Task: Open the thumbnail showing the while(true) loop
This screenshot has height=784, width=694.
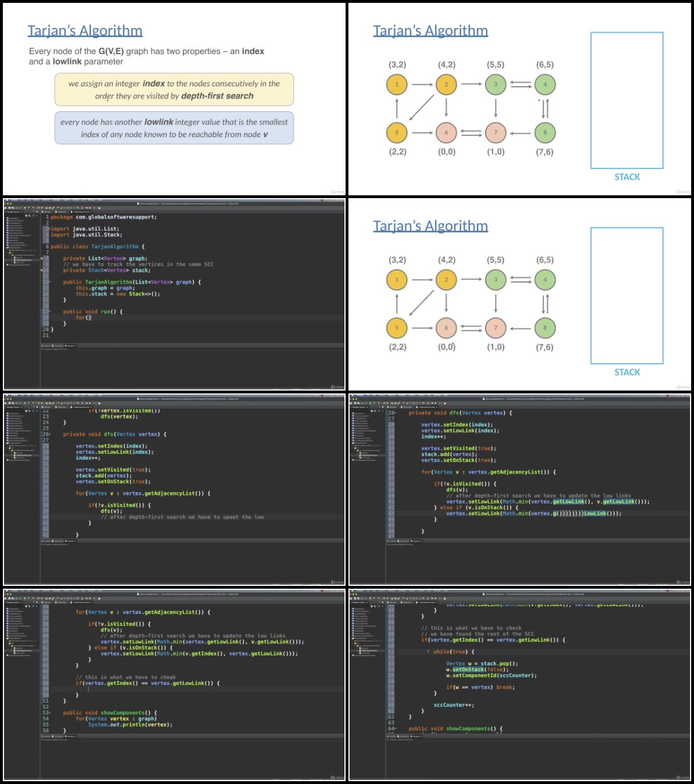Action: click(520, 684)
